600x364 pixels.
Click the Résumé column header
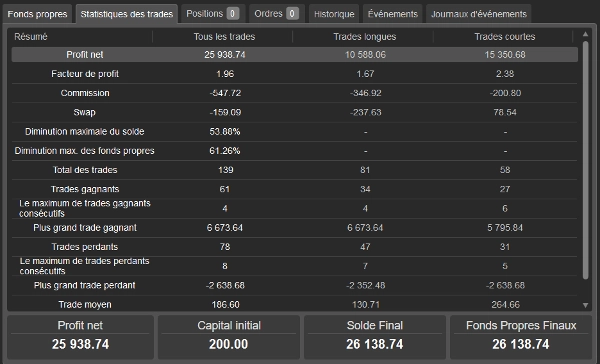(x=31, y=37)
